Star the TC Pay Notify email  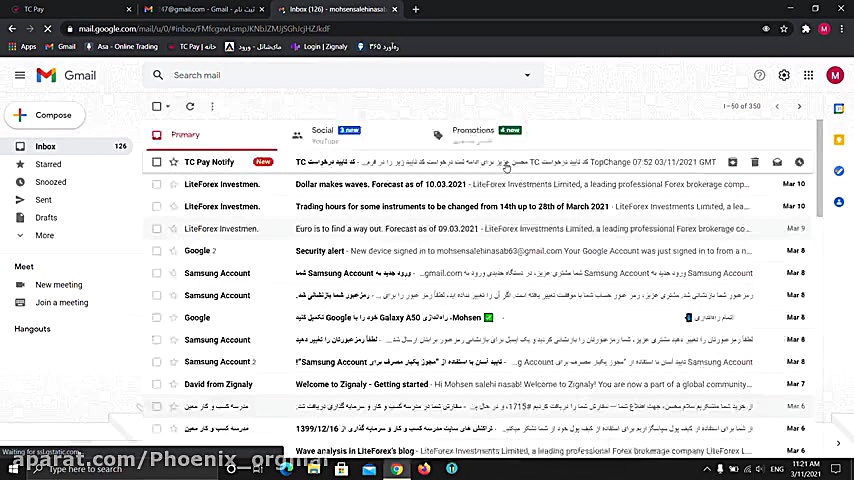tap(174, 162)
